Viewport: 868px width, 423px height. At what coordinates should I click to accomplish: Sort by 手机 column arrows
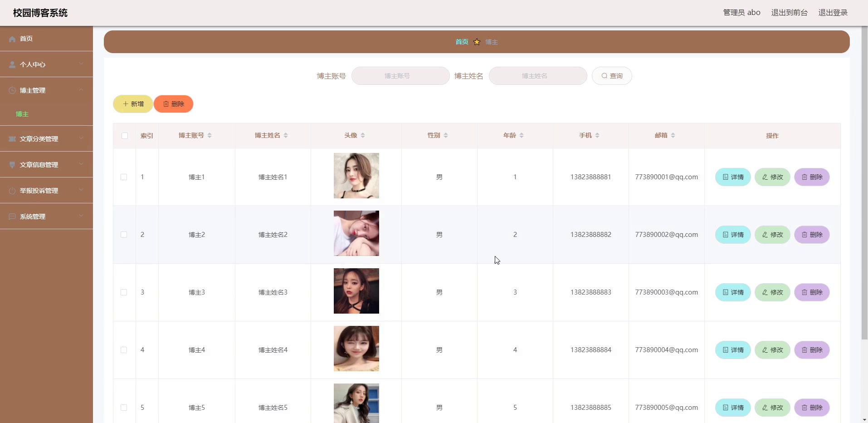pos(597,135)
